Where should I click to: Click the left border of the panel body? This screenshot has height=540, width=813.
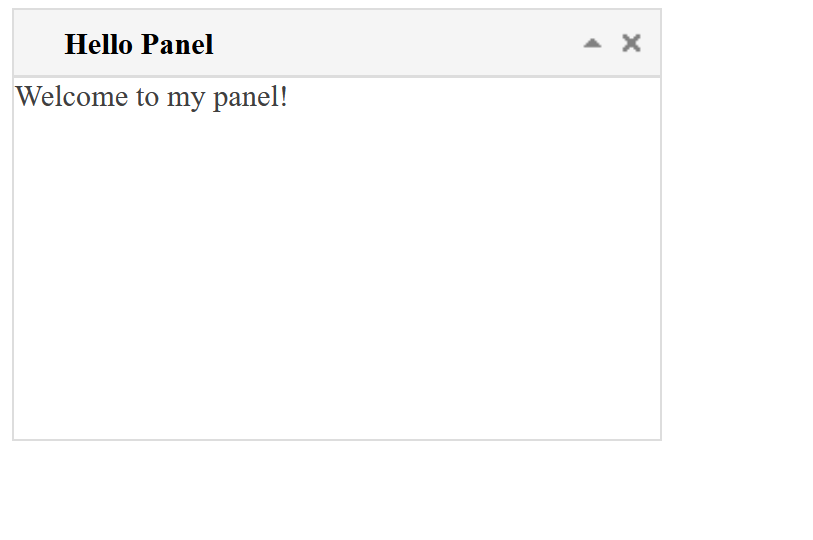point(13,259)
